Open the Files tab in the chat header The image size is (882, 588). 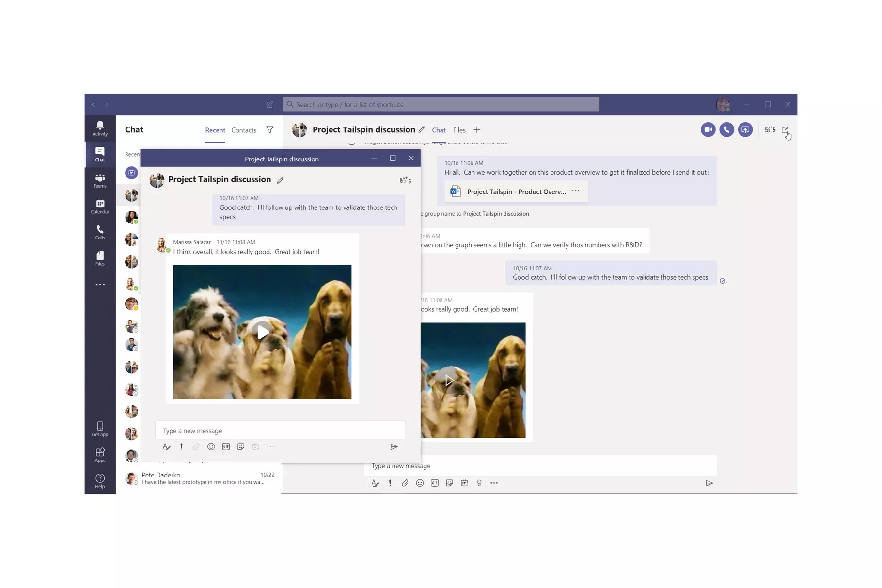pos(459,130)
